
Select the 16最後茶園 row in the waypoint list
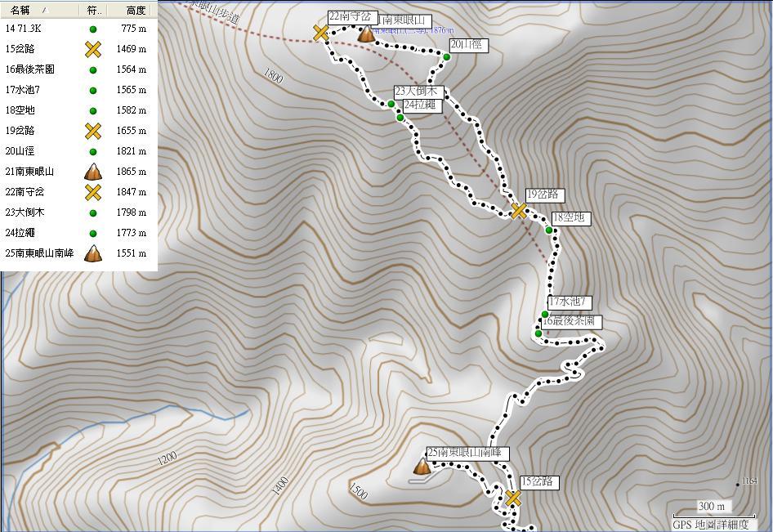tap(78, 69)
